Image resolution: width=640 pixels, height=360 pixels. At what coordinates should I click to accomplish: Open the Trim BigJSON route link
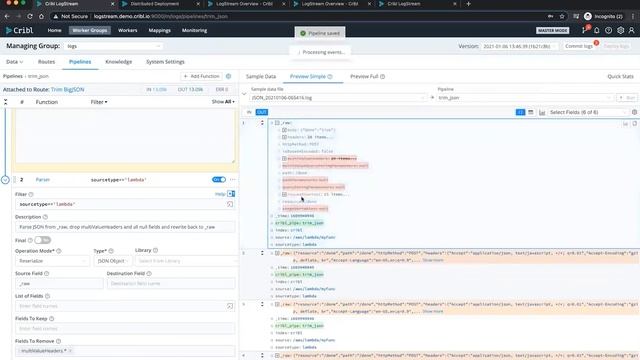click(67, 89)
